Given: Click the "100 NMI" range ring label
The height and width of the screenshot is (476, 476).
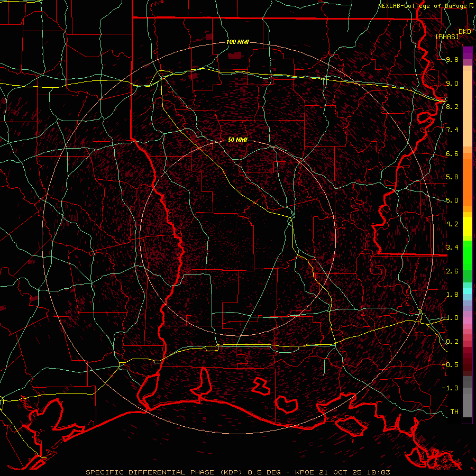Looking at the screenshot, I should (x=237, y=42).
